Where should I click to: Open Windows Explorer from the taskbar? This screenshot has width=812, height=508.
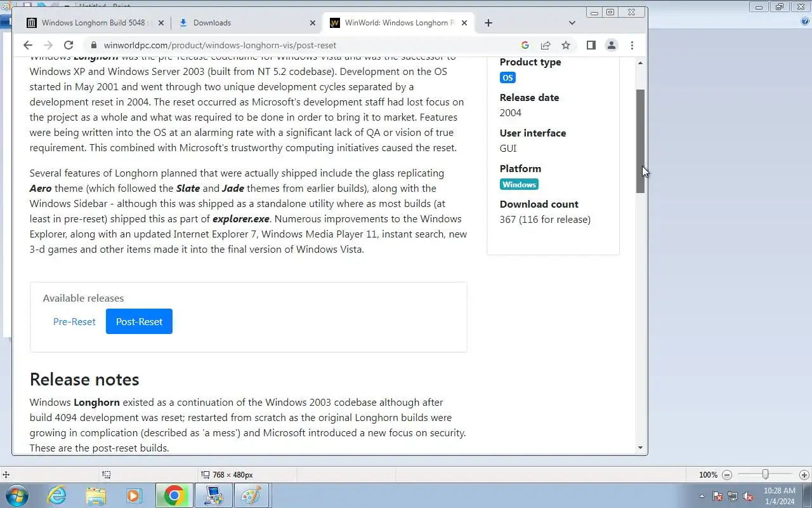pos(96,495)
